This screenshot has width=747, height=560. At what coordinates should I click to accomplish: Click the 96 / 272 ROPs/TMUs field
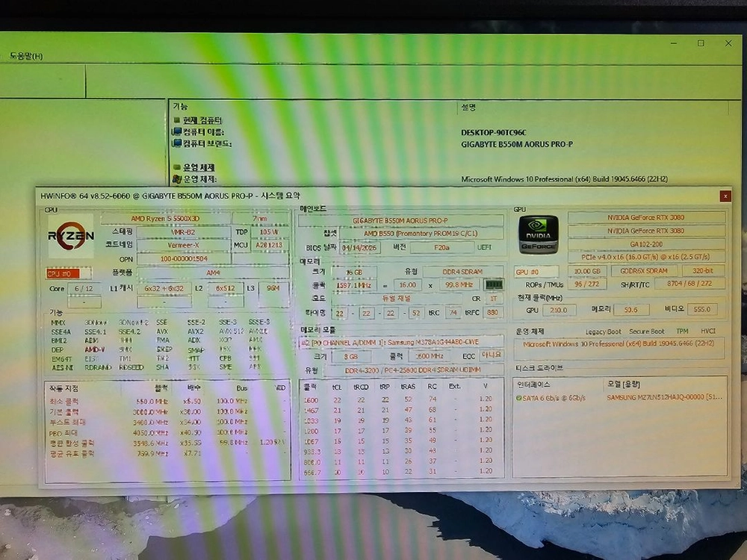(587, 284)
